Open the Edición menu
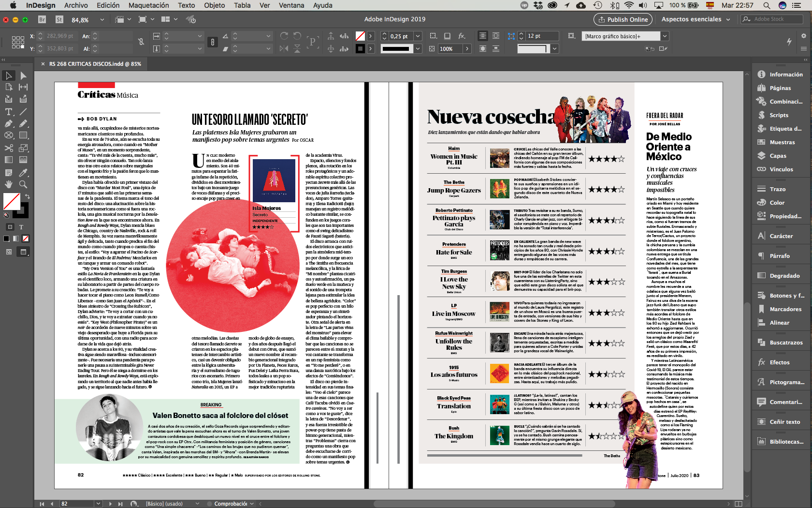Screen dimensions: 812x508 click(x=108, y=5)
